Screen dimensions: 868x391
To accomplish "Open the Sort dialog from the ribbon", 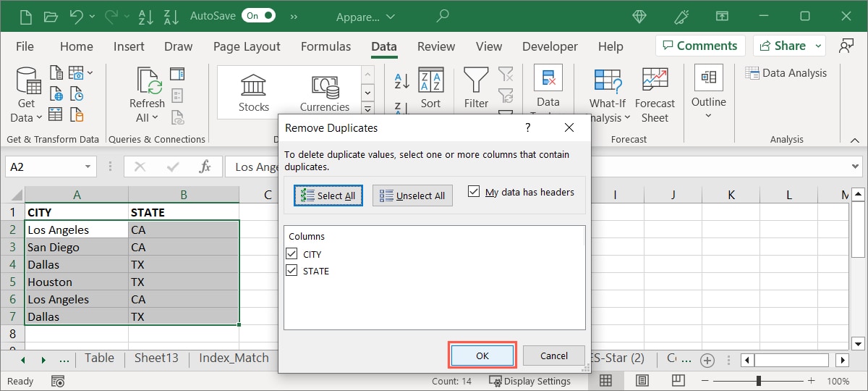I will (431, 89).
